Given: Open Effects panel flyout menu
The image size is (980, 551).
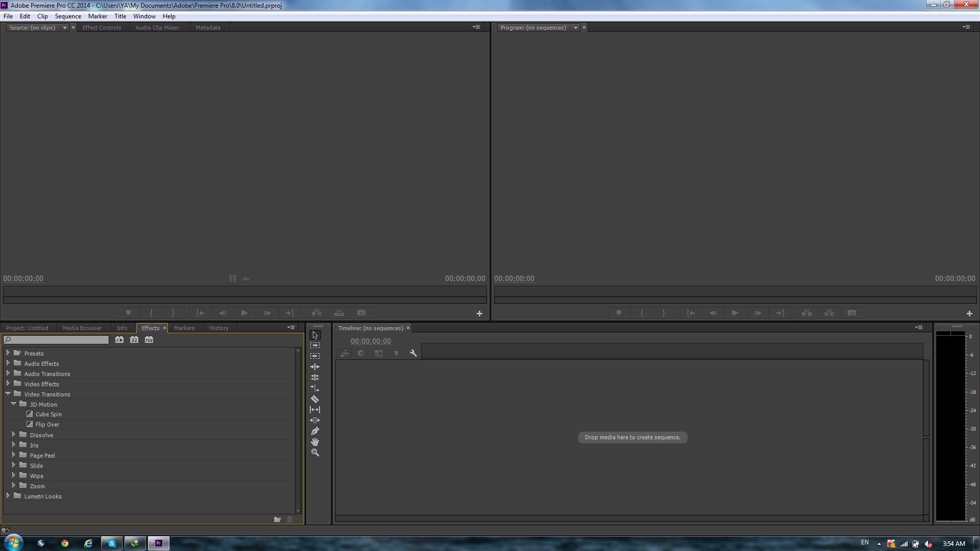Looking at the screenshot, I should [x=291, y=328].
